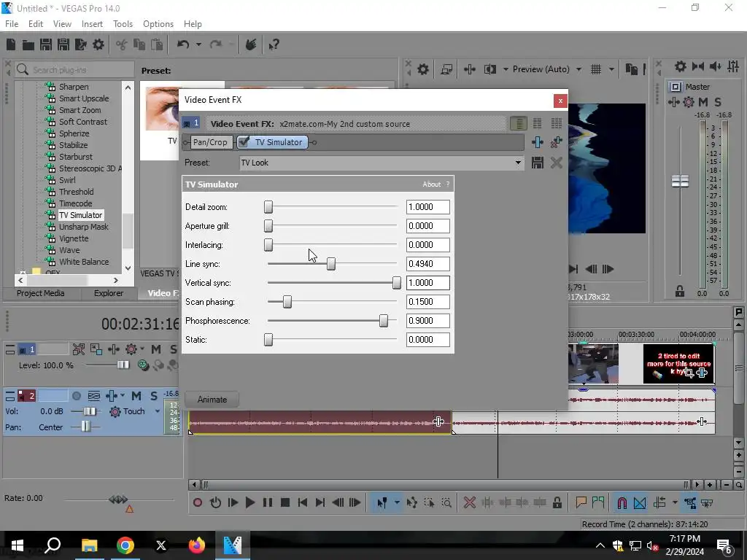
Task: Lock the Master fader channels padlock
Action: (680, 292)
